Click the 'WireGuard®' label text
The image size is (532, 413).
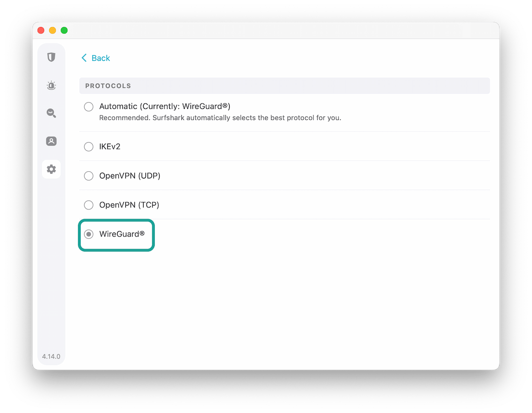[x=122, y=234]
